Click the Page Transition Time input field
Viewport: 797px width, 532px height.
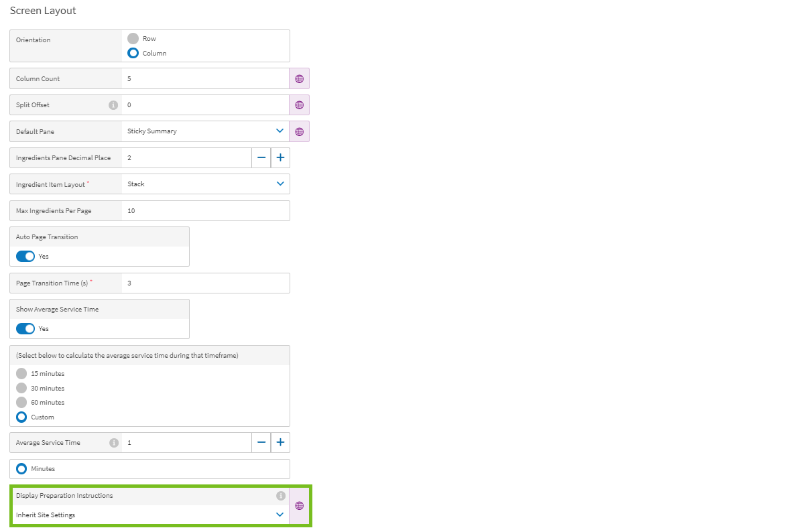201,283
